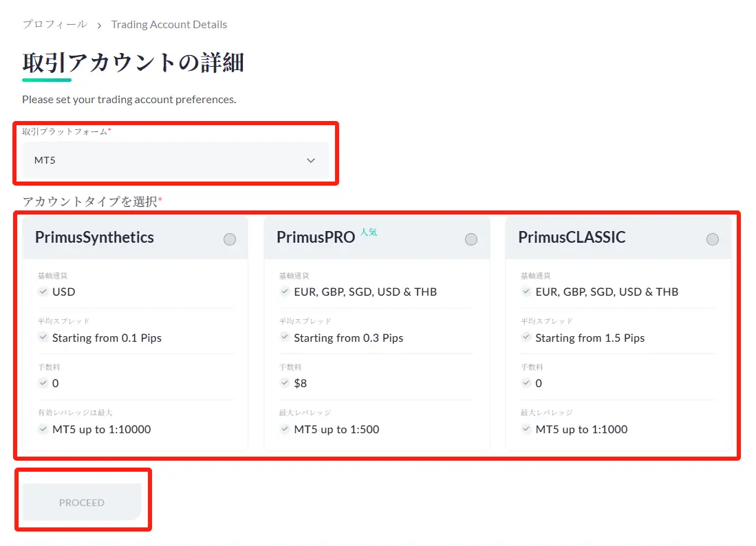Open the trading platform MT5 dropdown
The height and width of the screenshot is (546, 756).
[x=175, y=160]
